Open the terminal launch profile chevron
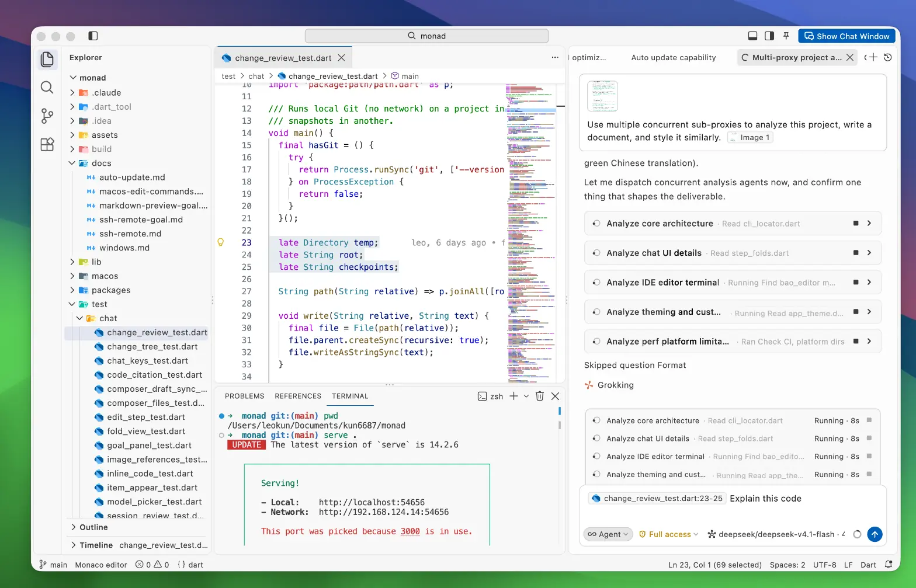 pos(526,396)
